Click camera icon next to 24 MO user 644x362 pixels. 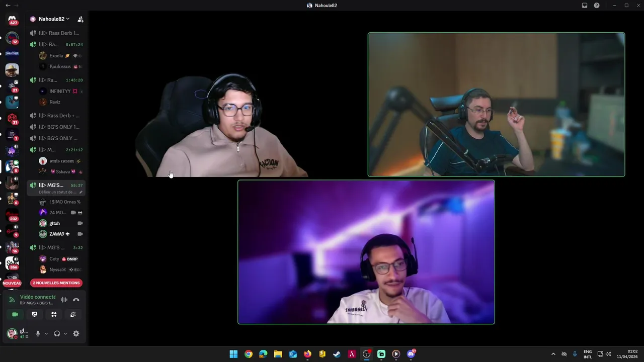click(73, 213)
